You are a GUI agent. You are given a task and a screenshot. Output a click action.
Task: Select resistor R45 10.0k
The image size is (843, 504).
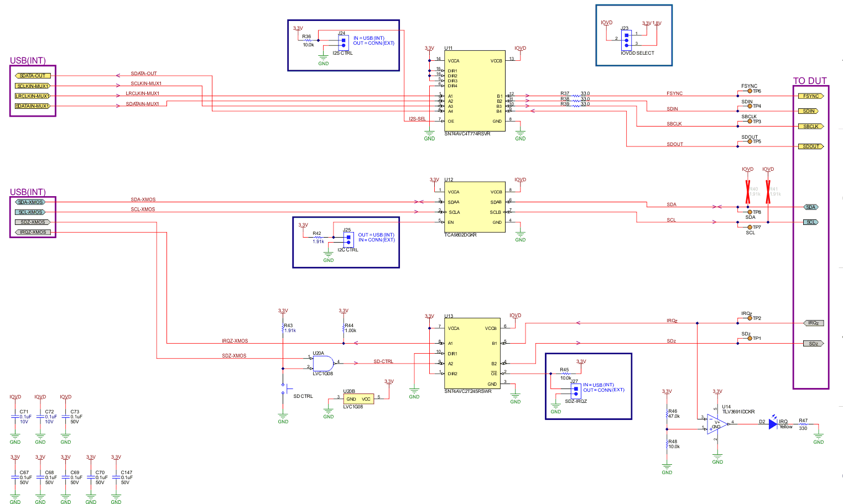tap(565, 374)
